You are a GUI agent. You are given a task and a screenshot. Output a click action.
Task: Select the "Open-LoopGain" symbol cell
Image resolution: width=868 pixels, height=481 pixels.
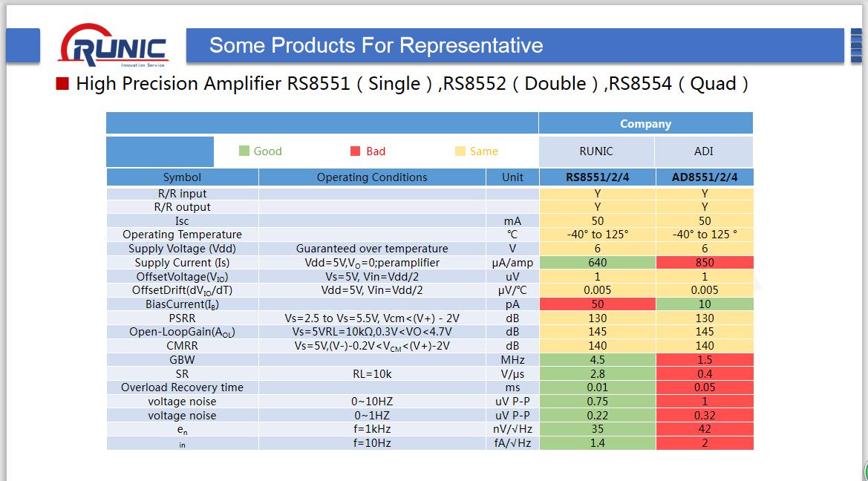pyautogui.click(x=182, y=332)
